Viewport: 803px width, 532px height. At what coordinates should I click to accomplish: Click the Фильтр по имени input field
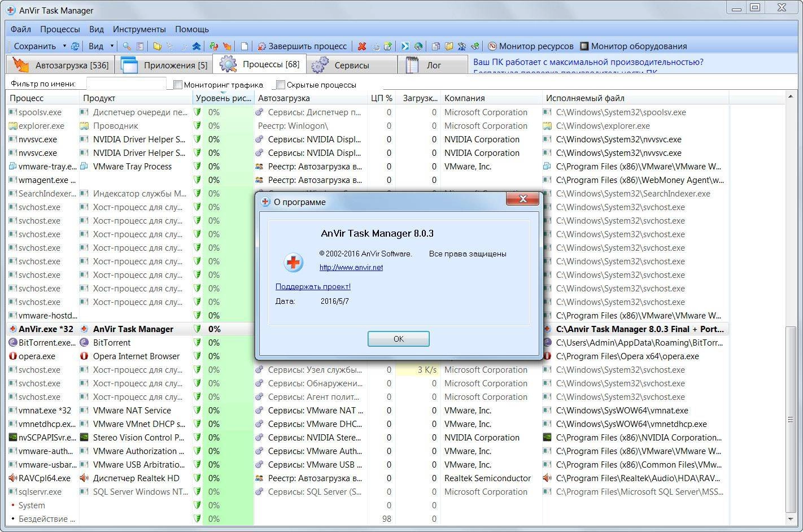click(x=126, y=84)
